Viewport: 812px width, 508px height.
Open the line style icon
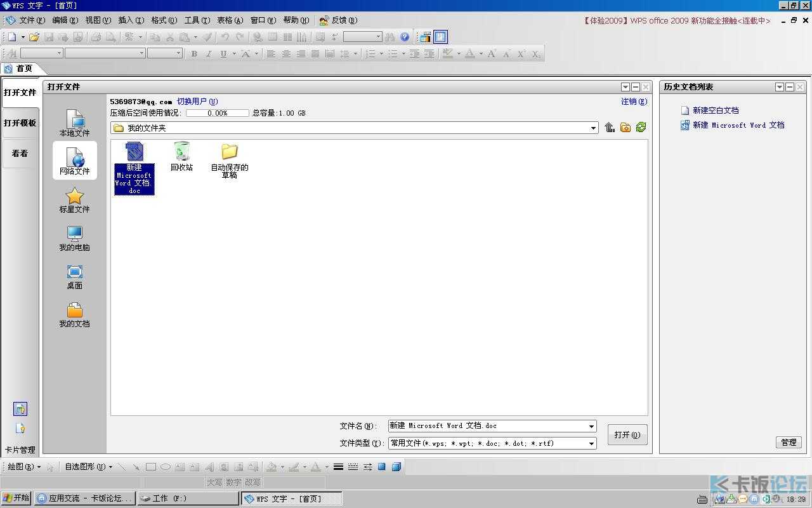pyautogui.click(x=338, y=467)
